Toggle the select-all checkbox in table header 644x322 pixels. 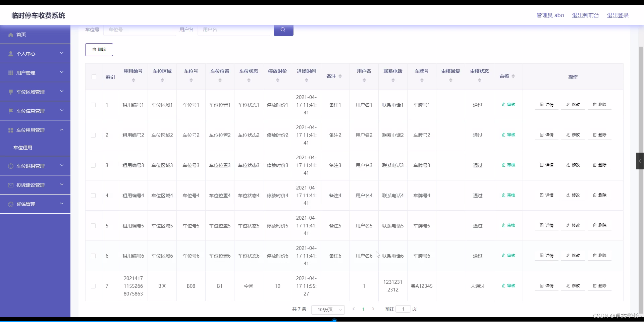pos(94,77)
